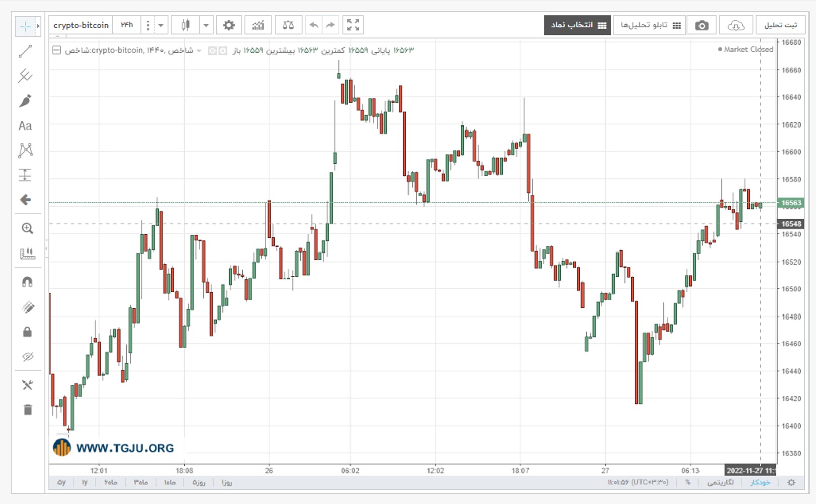Toggle magnet mode in left toolbar
Viewport: 816px width, 504px height.
[x=27, y=282]
